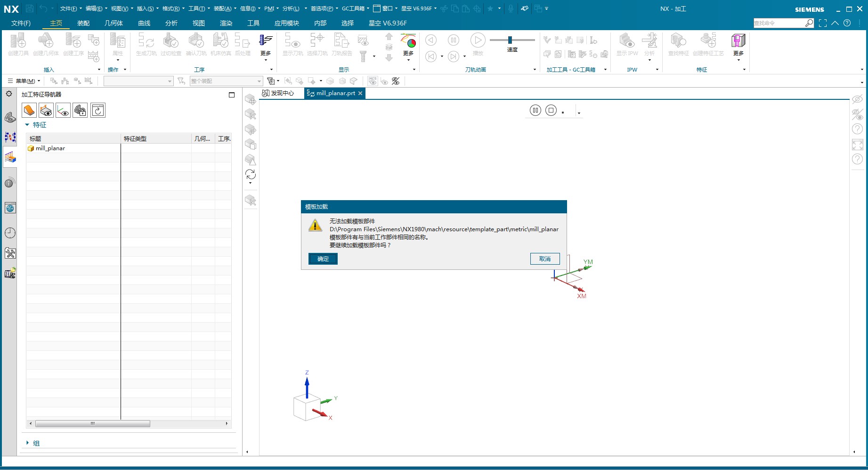Open the Web Browser sidebar icon
Image resolution: width=868 pixels, height=470 pixels.
[10, 208]
